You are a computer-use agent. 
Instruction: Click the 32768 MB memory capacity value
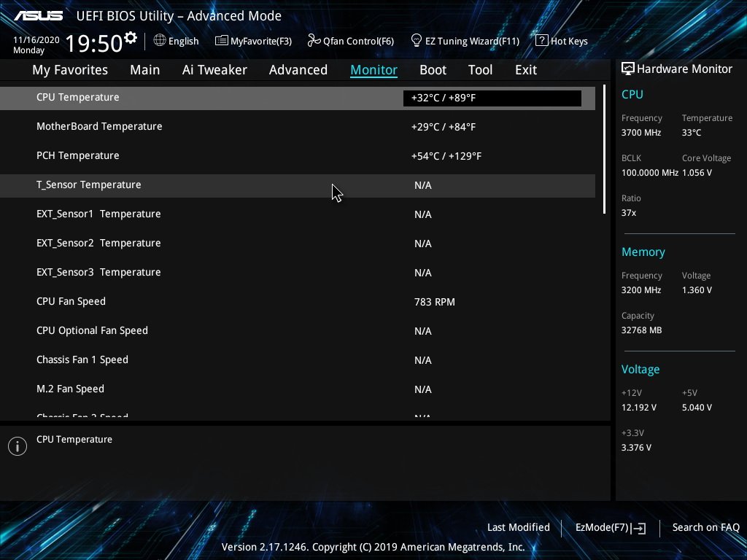(x=642, y=330)
